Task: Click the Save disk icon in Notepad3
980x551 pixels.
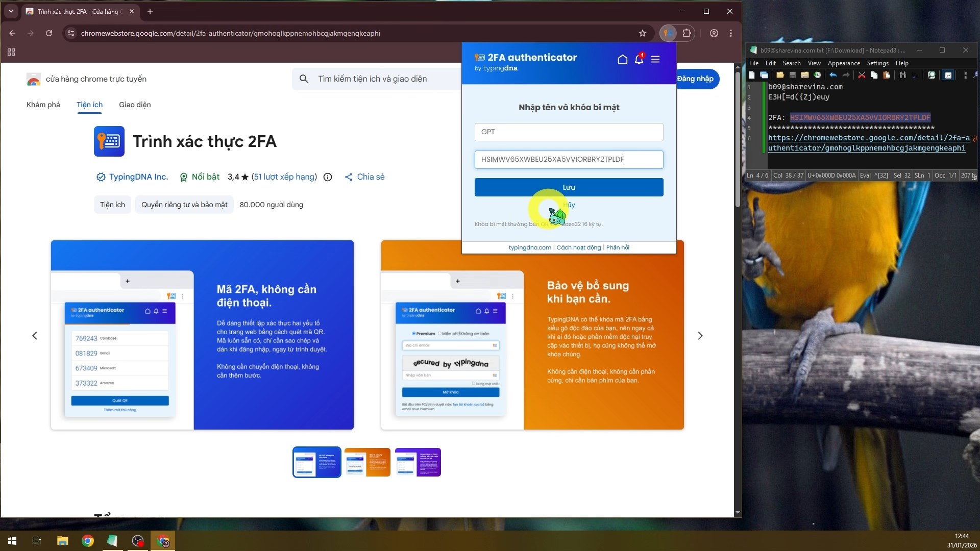Action: pos(793,75)
